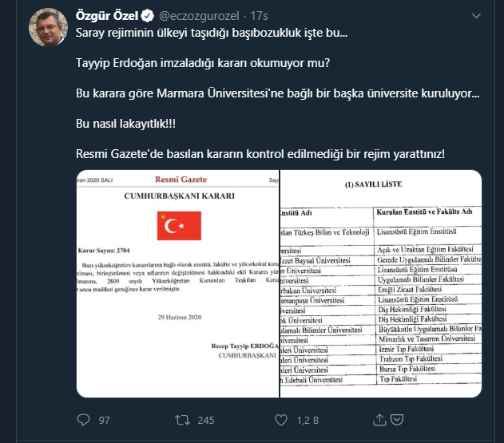Retweet this post via the arrows icon
The image size is (504, 443).
182,420
